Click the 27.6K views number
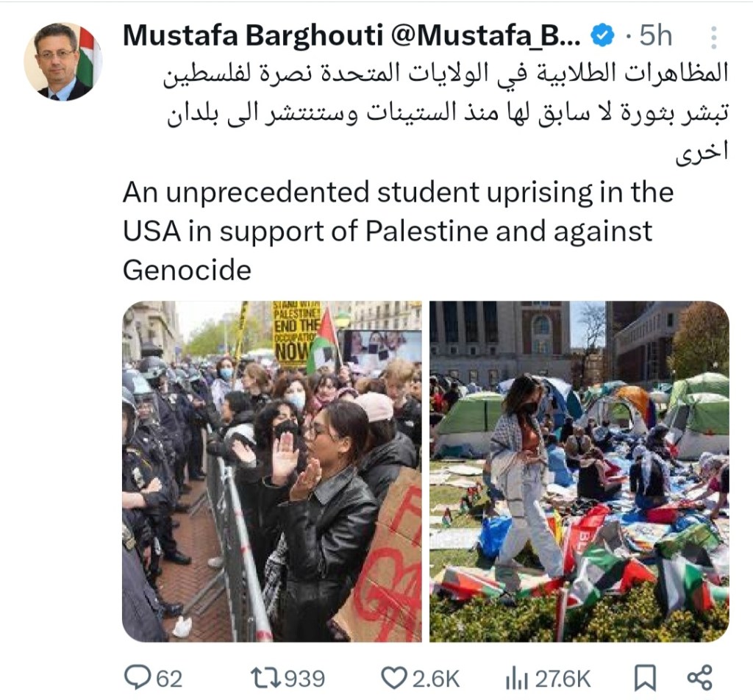The image size is (753, 700). tap(563, 679)
